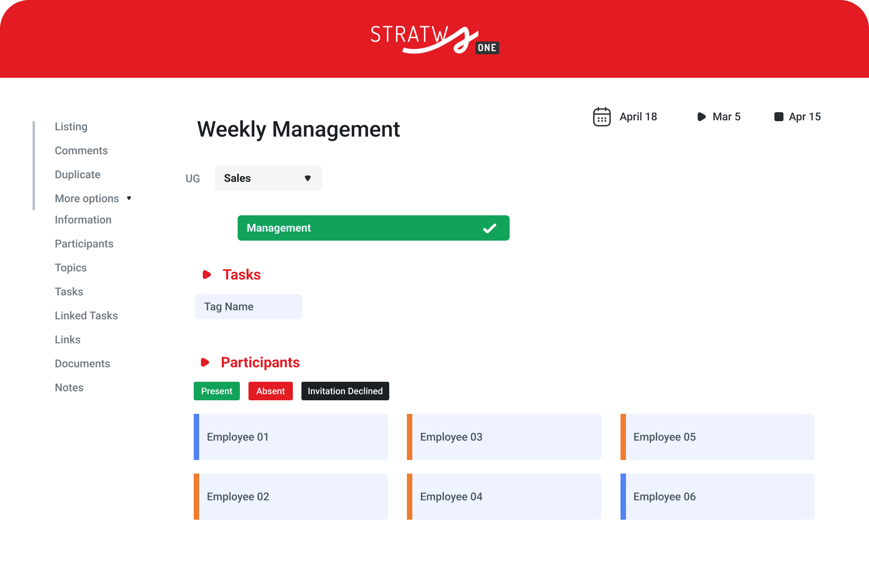Click the start marker icon beside Mar 5

click(x=701, y=117)
